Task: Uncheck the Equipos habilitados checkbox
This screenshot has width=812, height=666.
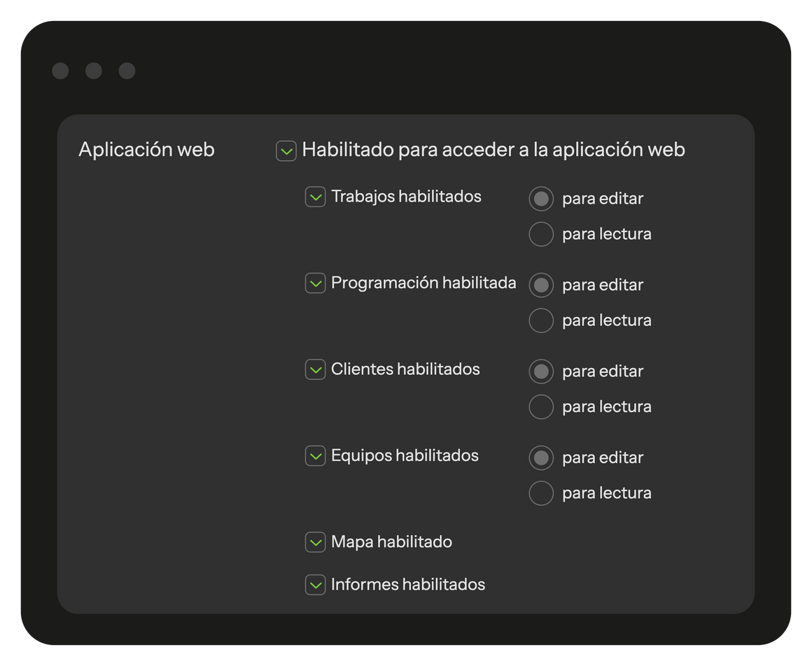Action: click(x=316, y=456)
